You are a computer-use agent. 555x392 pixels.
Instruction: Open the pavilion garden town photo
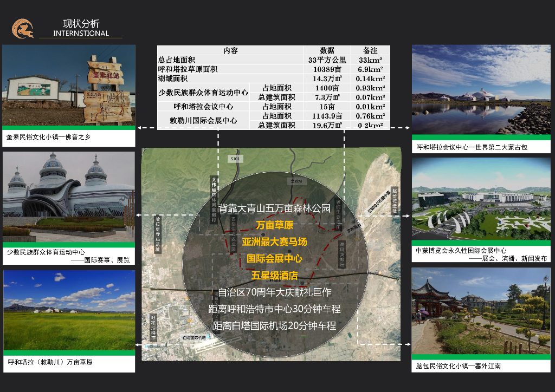[481, 311]
